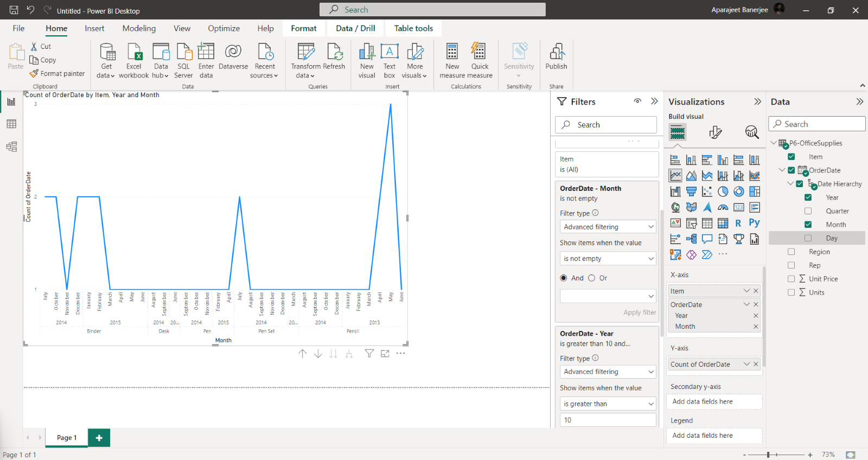Check the Region field checkbox
The image size is (868, 460).
791,252
